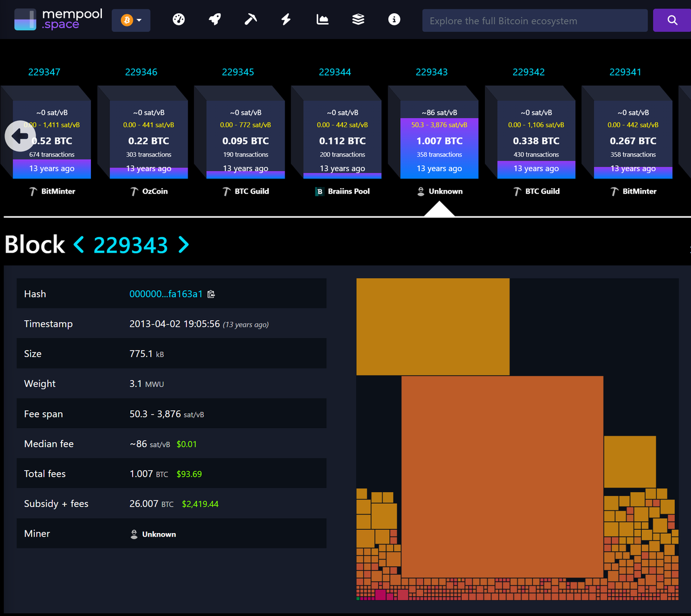Open the Documentation stack icon
691x616 pixels.
358,20
